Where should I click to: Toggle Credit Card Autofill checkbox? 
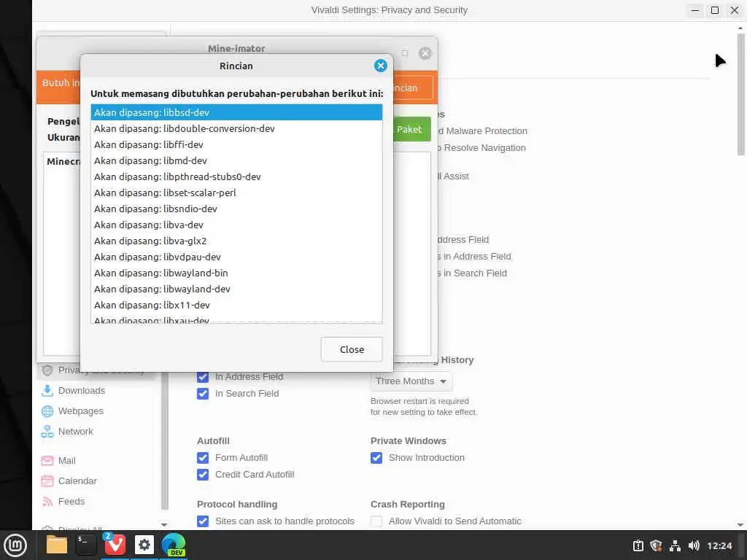(203, 475)
